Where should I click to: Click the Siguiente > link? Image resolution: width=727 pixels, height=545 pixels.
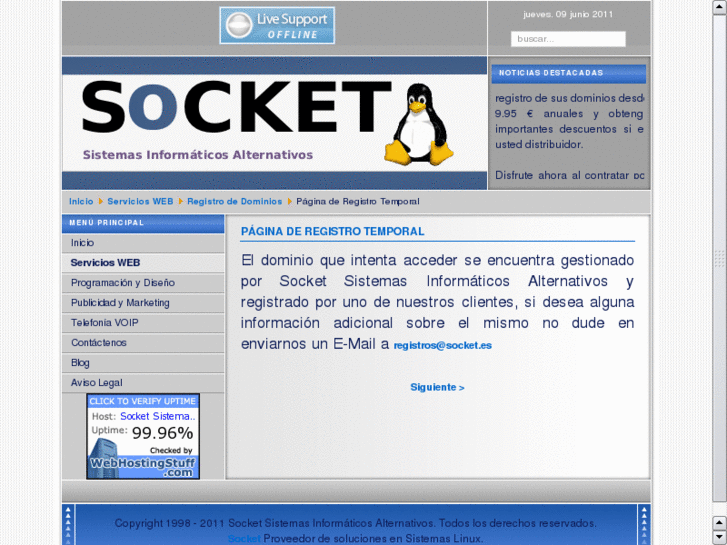click(437, 387)
